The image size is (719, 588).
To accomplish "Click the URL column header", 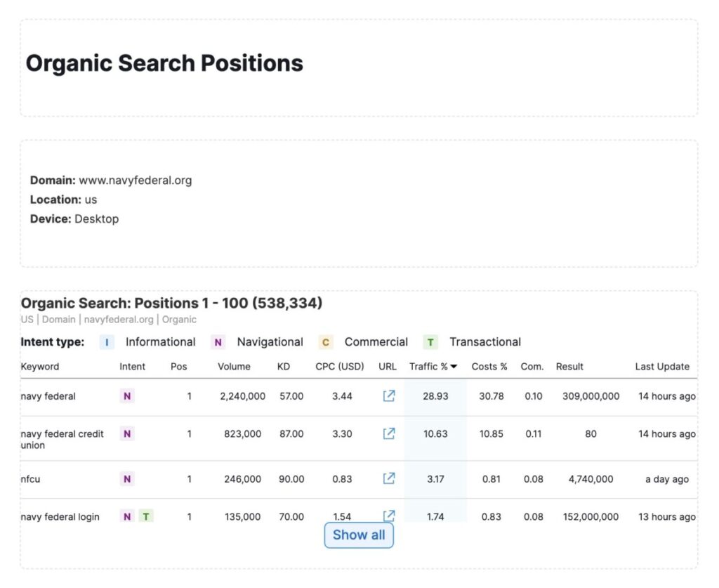I will click(388, 367).
